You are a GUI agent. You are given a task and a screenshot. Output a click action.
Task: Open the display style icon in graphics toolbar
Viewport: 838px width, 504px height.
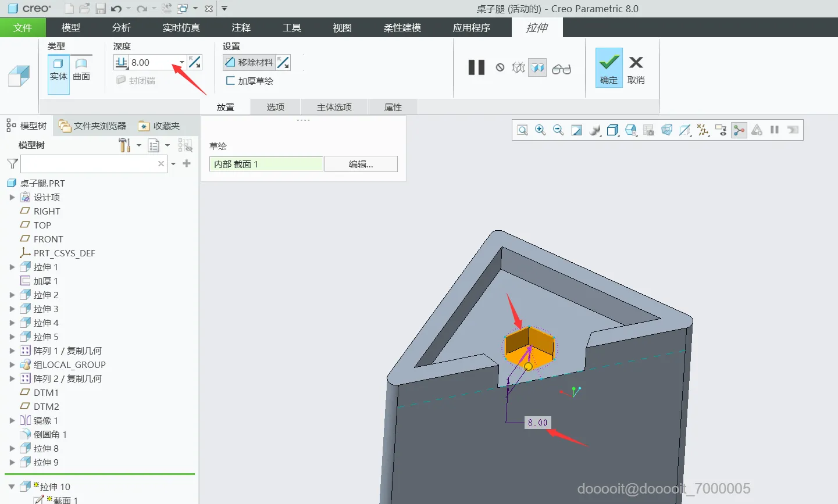tap(612, 130)
